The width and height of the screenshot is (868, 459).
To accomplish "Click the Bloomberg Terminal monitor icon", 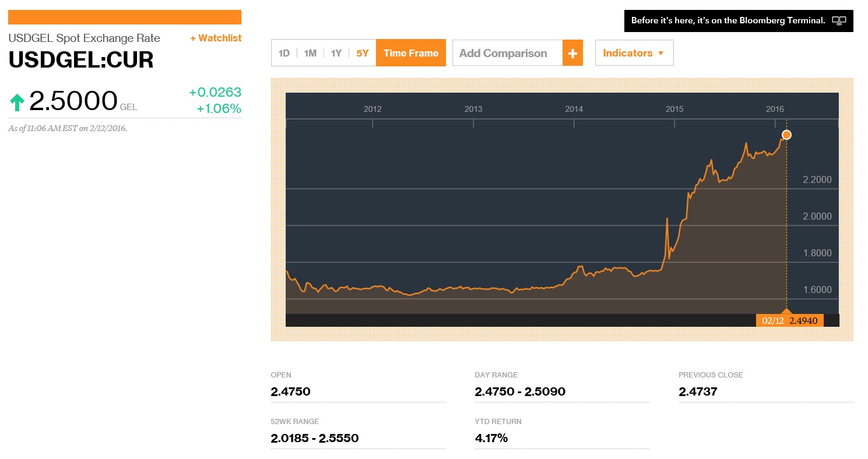I will tap(839, 20).
